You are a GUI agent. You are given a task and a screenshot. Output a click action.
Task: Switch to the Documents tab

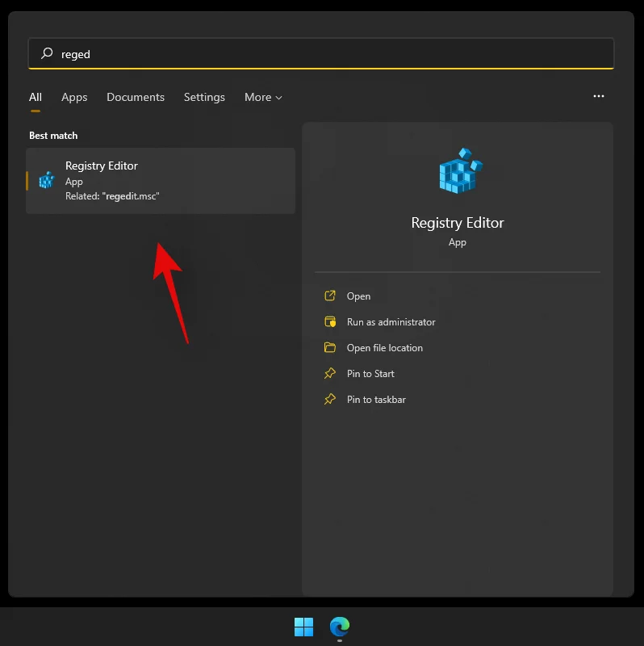(136, 97)
